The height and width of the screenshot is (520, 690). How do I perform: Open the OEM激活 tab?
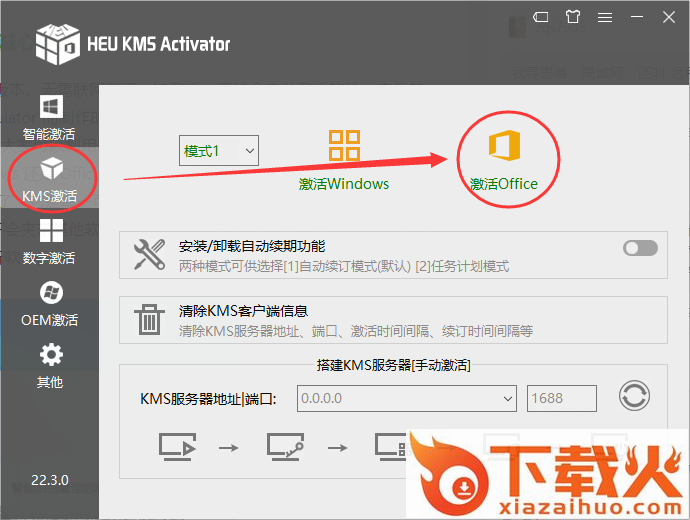(x=49, y=305)
